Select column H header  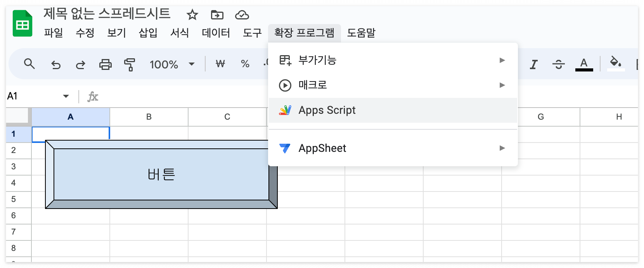click(619, 117)
